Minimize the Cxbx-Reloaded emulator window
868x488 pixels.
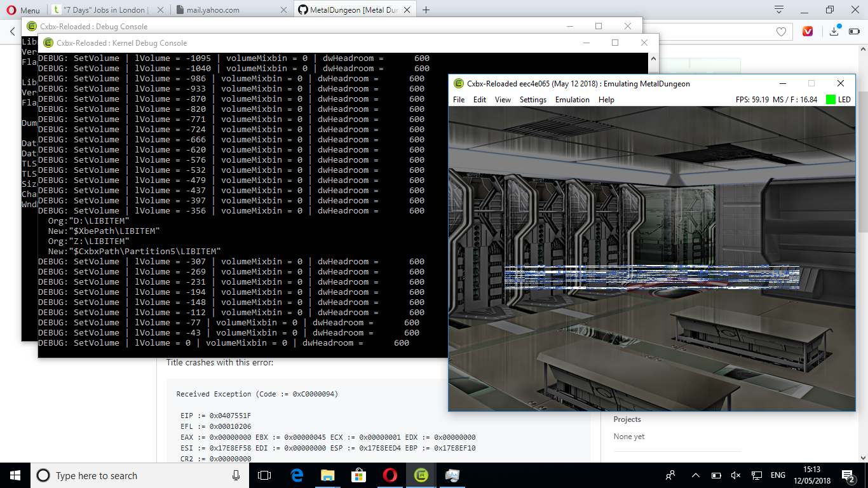pos(782,83)
